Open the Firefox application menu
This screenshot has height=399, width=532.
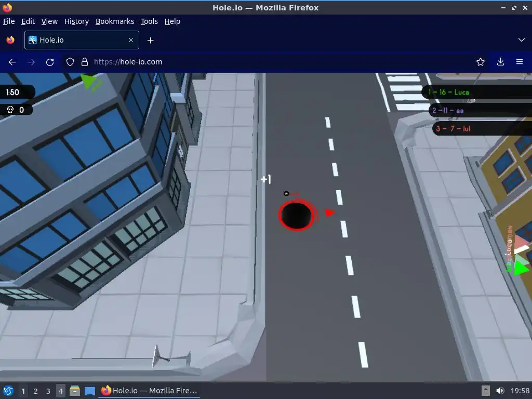(520, 62)
